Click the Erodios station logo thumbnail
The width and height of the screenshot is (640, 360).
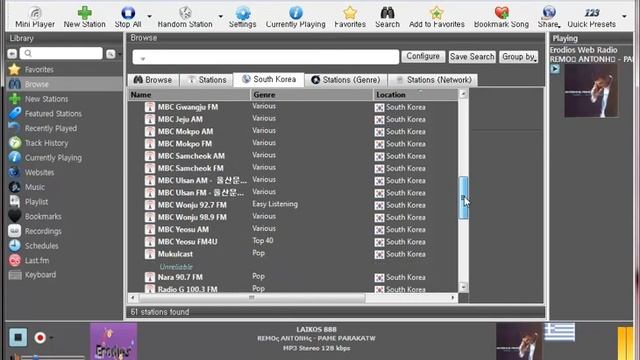(113, 342)
